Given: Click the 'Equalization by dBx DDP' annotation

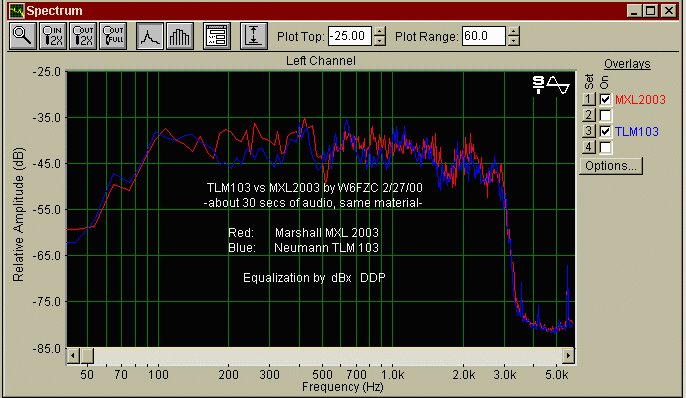Looking at the screenshot, I should pos(314,278).
